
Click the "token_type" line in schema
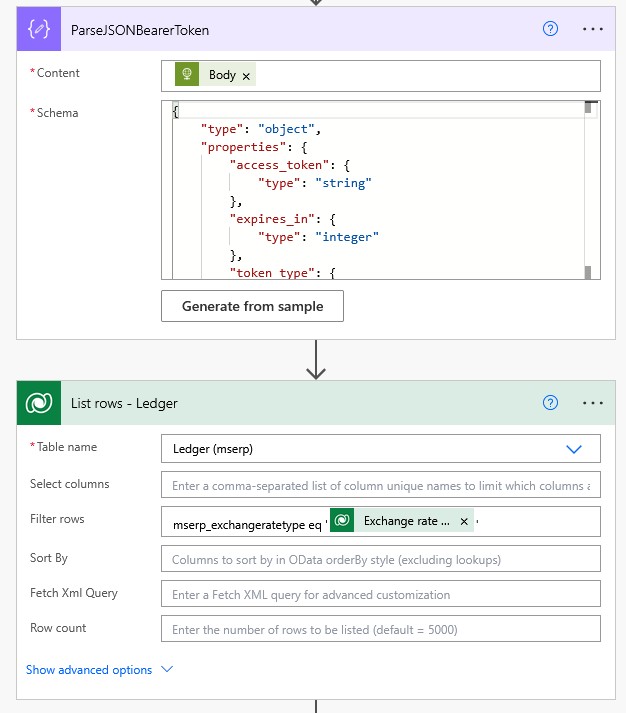(x=282, y=273)
